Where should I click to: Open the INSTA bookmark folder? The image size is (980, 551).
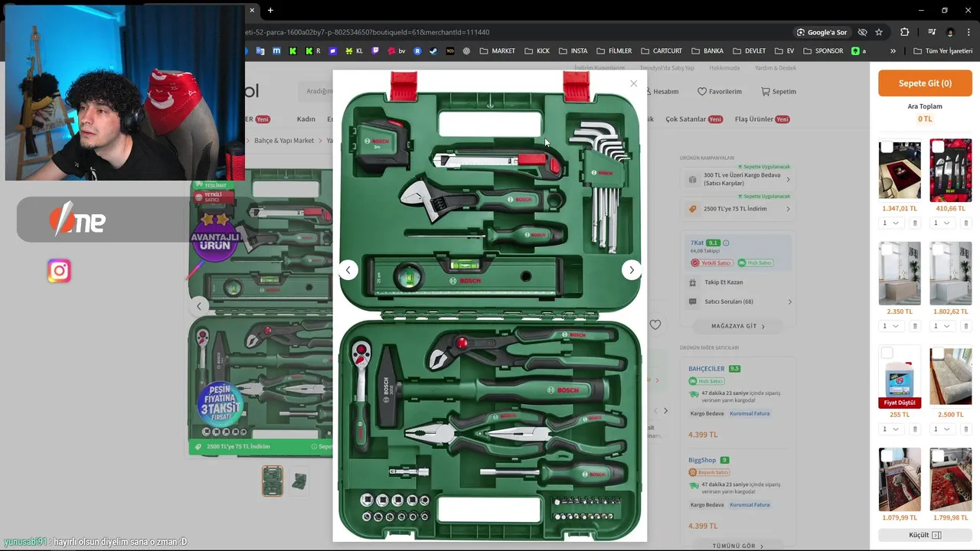pyautogui.click(x=573, y=51)
